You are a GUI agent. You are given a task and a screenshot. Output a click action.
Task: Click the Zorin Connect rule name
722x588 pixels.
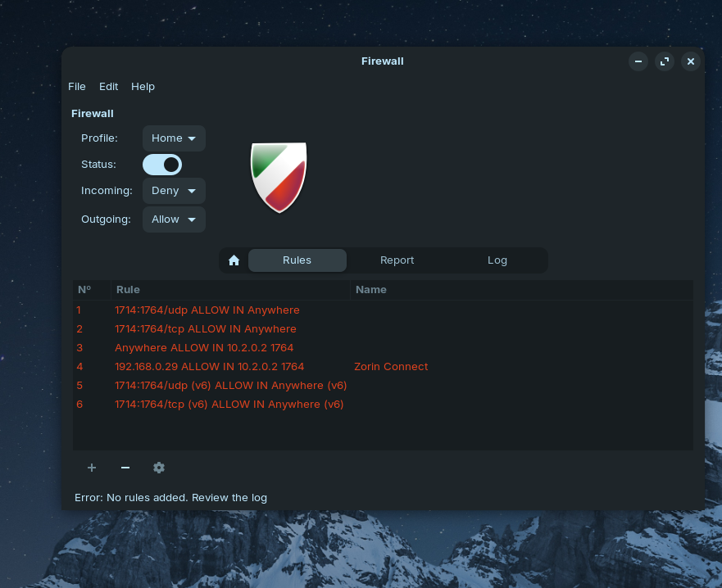point(391,367)
